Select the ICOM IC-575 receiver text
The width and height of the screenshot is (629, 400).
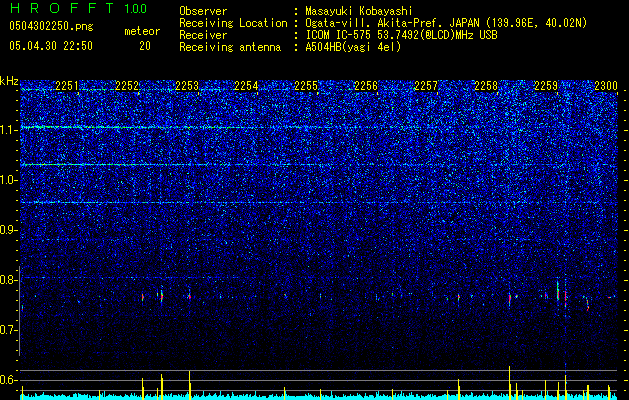tap(402, 35)
